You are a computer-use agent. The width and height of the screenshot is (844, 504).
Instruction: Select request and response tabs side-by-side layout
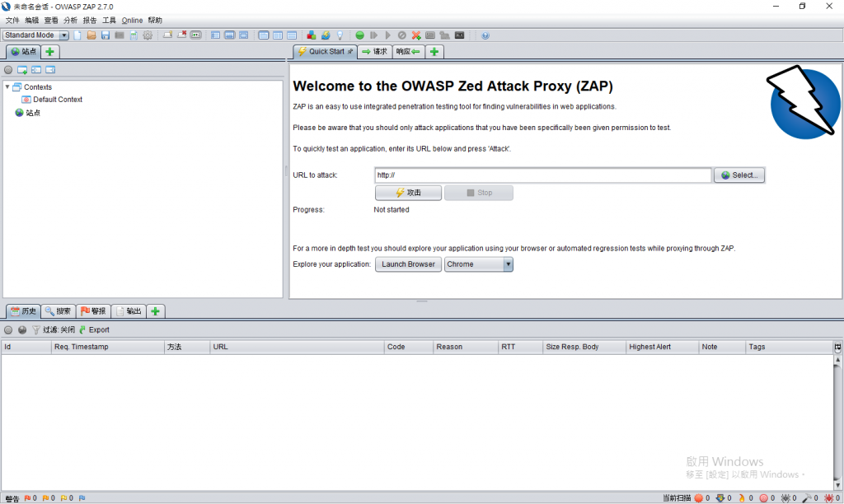click(264, 35)
